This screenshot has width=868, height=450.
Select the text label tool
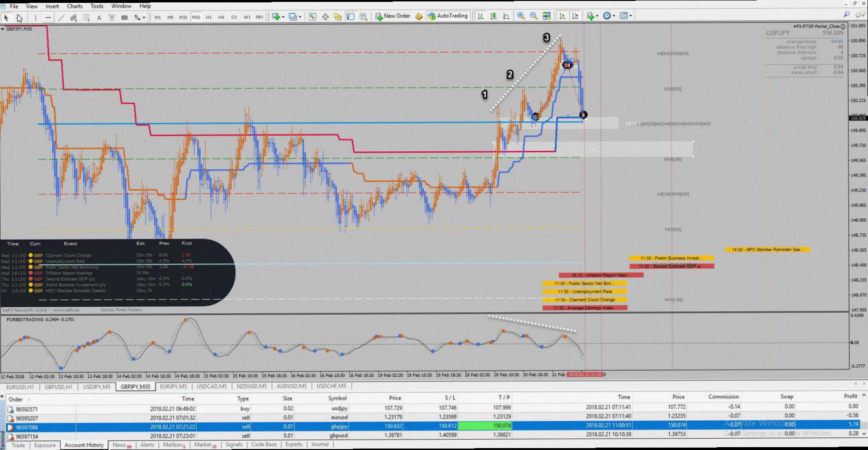pyautogui.click(x=112, y=18)
